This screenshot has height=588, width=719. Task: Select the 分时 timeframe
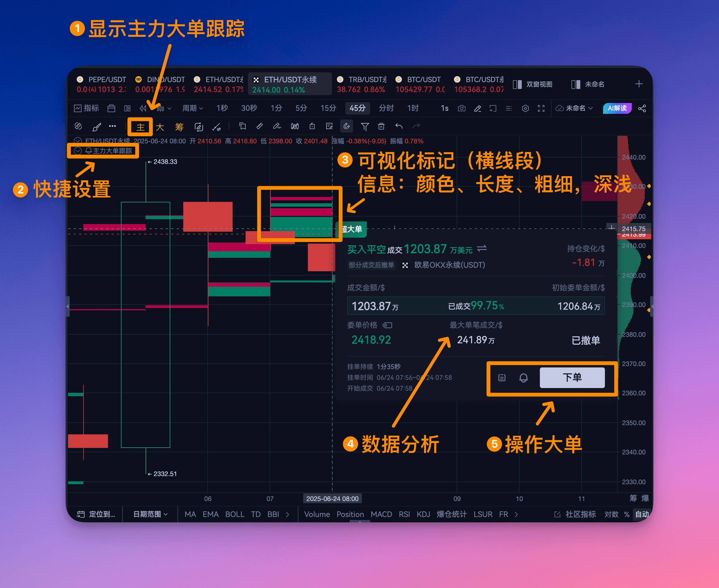tap(386, 108)
